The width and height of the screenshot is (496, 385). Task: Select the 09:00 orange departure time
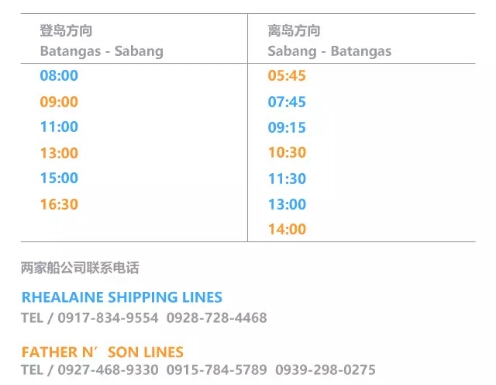[x=59, y=102]
